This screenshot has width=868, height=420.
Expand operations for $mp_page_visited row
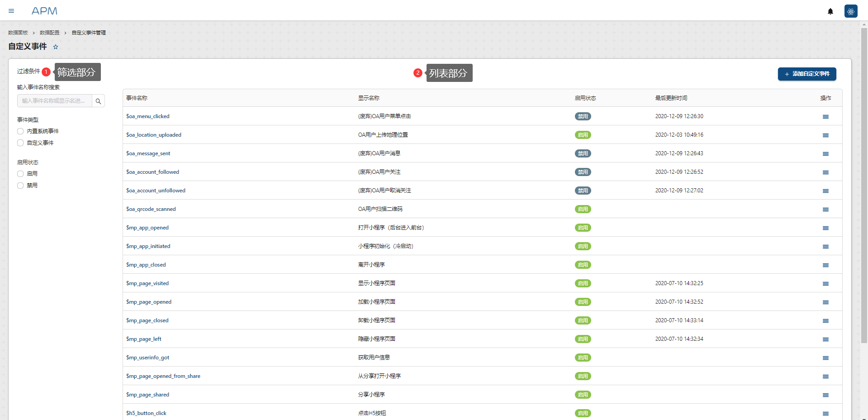pos(825,284)
